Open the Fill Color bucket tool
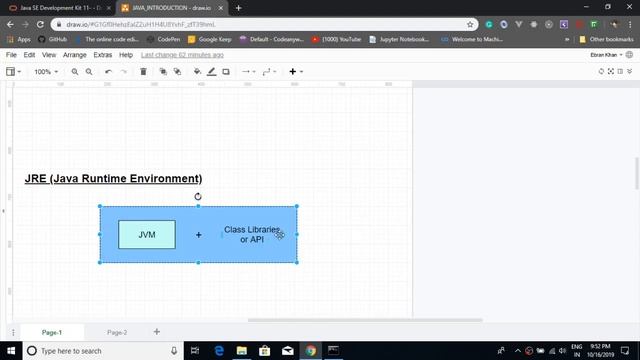The image size is (640, 360). pyautogui.click(x=197, y=72)
